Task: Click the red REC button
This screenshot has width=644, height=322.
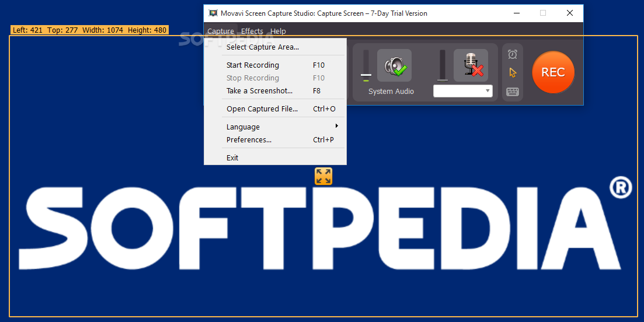Action: click(x=553, y=72)
